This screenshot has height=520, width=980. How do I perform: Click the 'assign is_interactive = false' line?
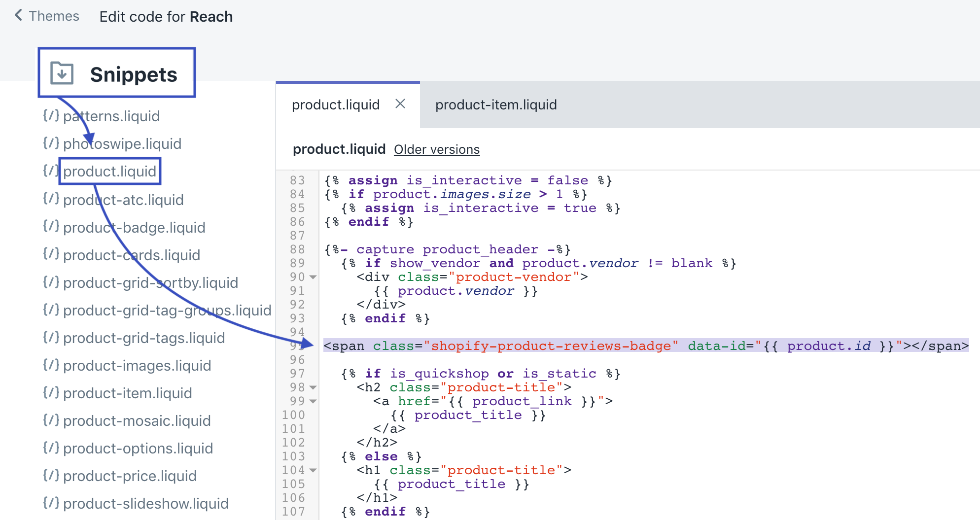click(x=468, y=180)
